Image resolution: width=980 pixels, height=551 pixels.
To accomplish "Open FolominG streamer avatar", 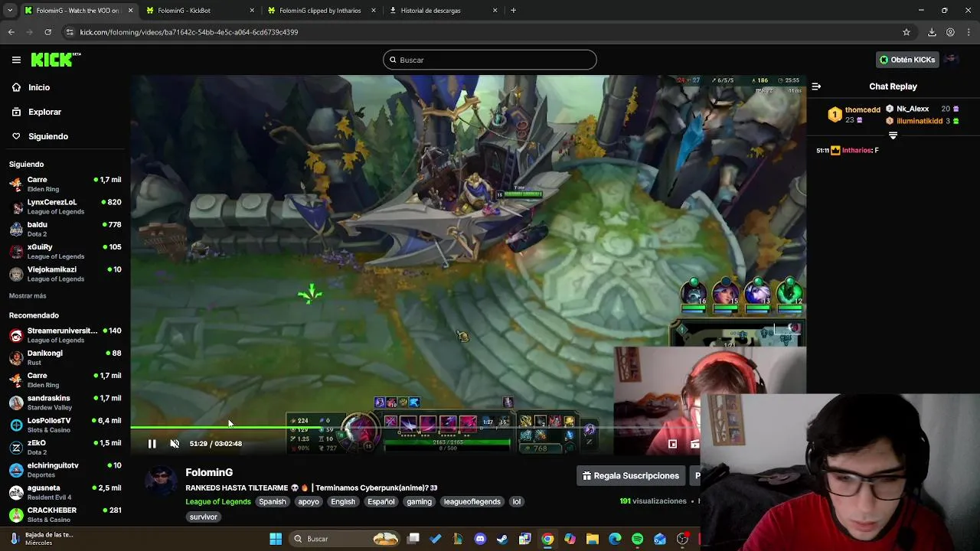I will (160, 482).
